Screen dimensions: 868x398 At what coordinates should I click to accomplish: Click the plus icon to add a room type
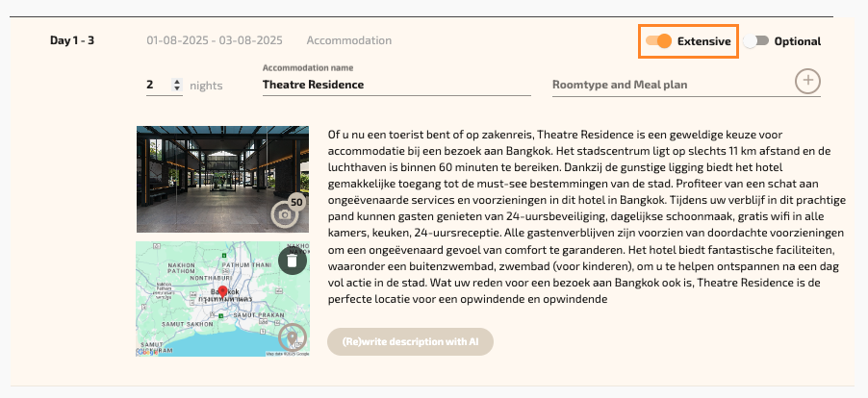(x=807, y=82)
